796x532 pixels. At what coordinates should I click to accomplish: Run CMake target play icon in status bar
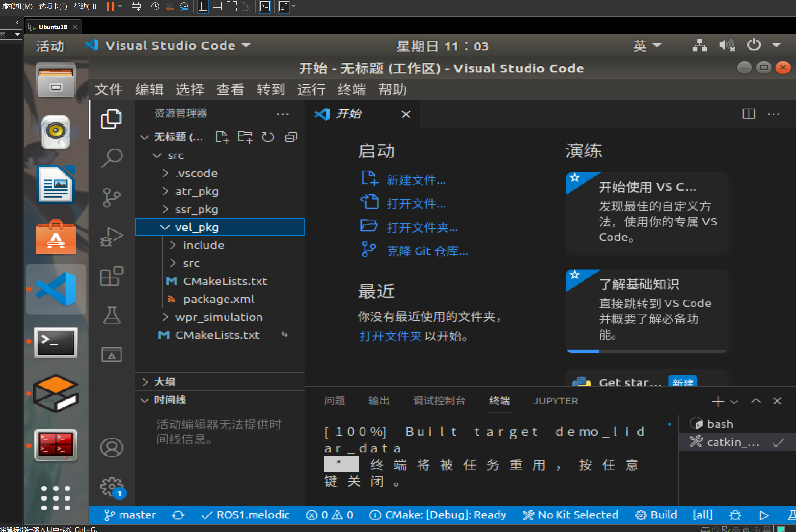coord(764,515)
